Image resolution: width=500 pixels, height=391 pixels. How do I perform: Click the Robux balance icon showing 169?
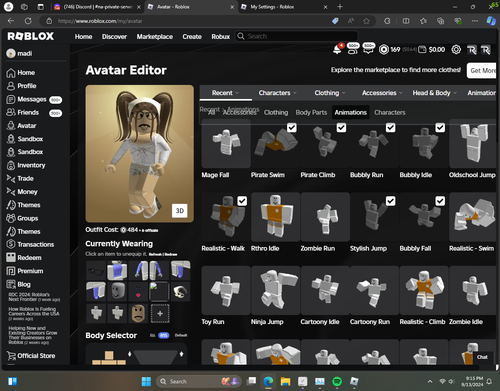click(x=384, y=50)
